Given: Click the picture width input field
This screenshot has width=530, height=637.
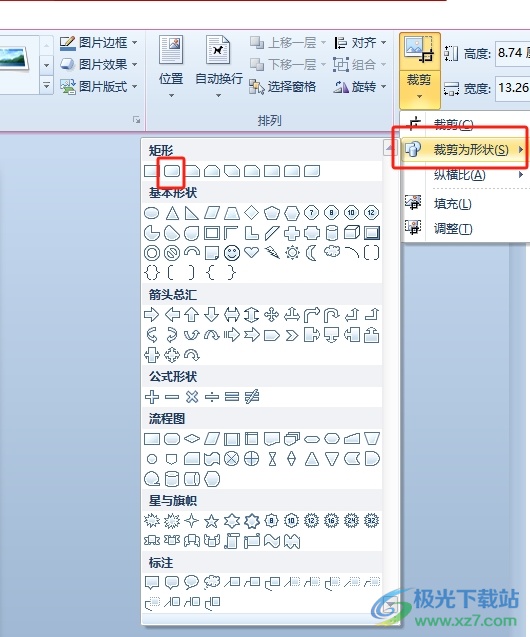Looking at the screenshot, I should click(x=513, y=88).
